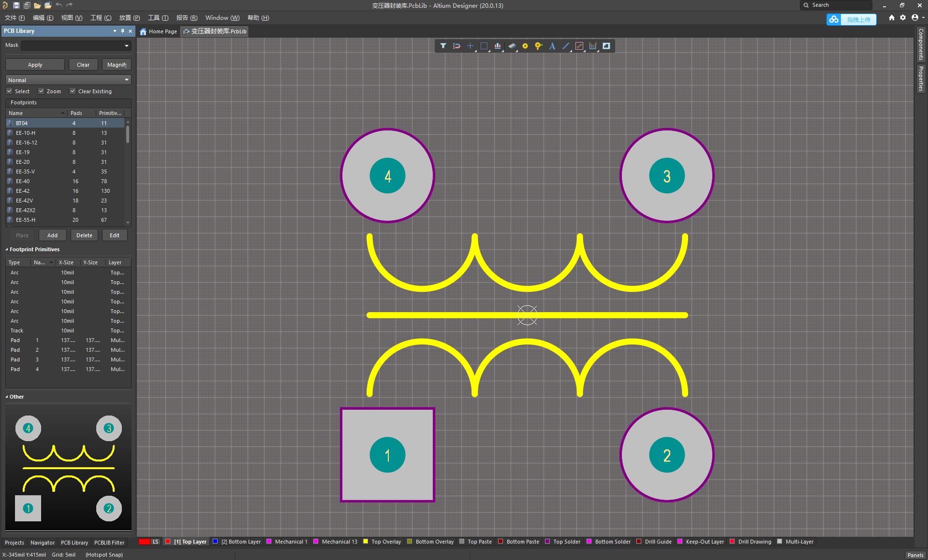Click the open project folder icon
Image resolution: width=928 pixels, height=560 pixels.
pyautogui.click(x=48, y=5)
